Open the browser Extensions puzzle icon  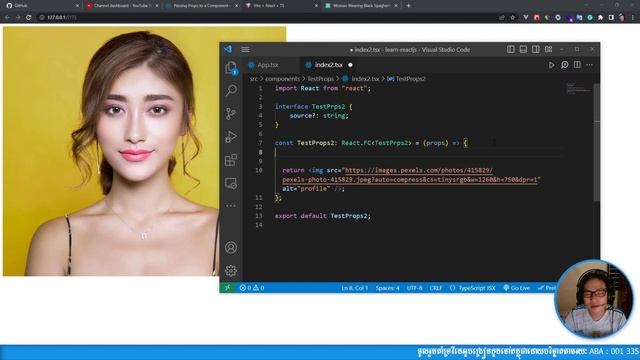point(600,18)
